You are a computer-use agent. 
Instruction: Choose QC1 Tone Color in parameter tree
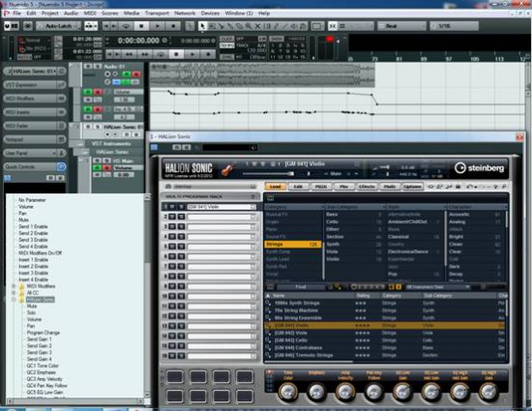point(43,366)
